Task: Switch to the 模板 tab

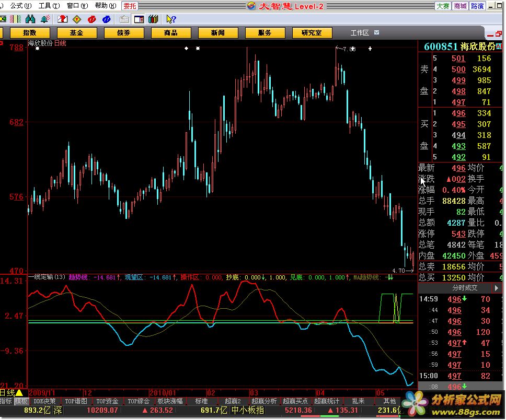Action: pyautogui.click(x=21, y=401)
